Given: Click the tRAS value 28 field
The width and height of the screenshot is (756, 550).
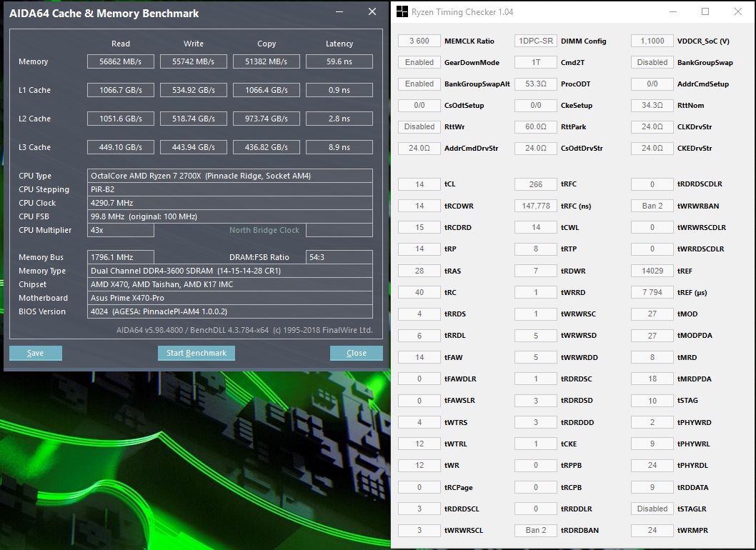Looking at the screenshot, I should coord(419,271).
